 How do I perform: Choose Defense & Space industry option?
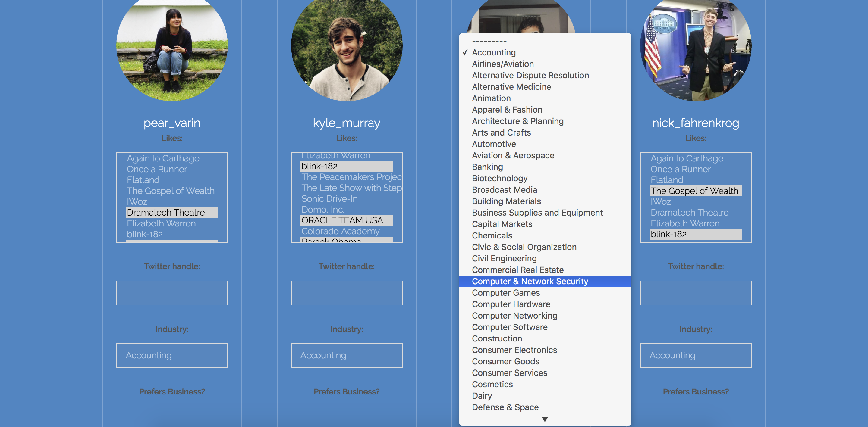coord(505,407)
